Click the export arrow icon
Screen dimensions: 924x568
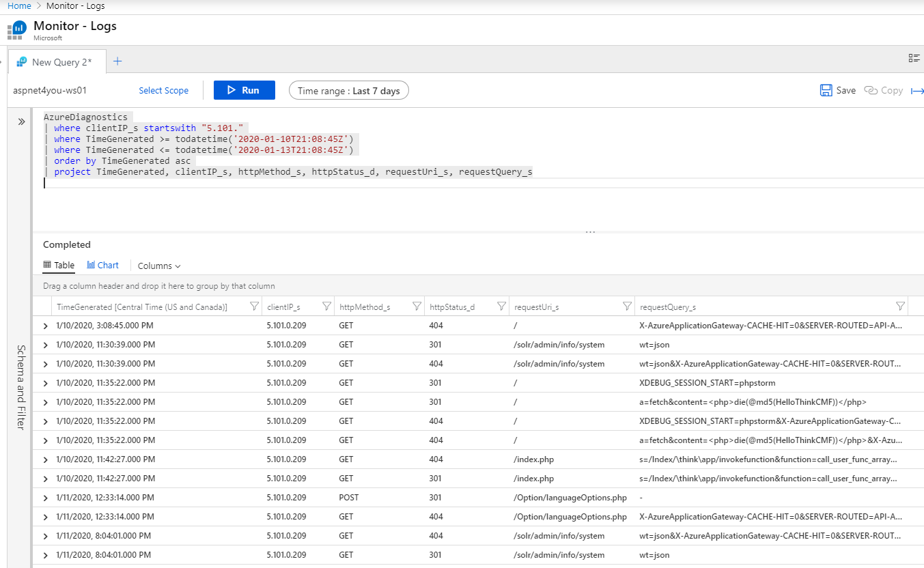(917, 91)
